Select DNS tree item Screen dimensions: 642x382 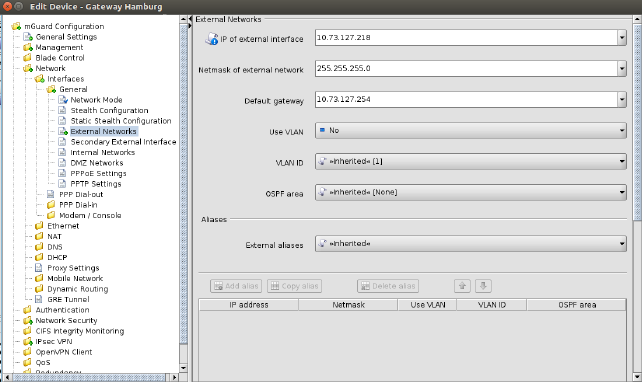coord(54,247)
